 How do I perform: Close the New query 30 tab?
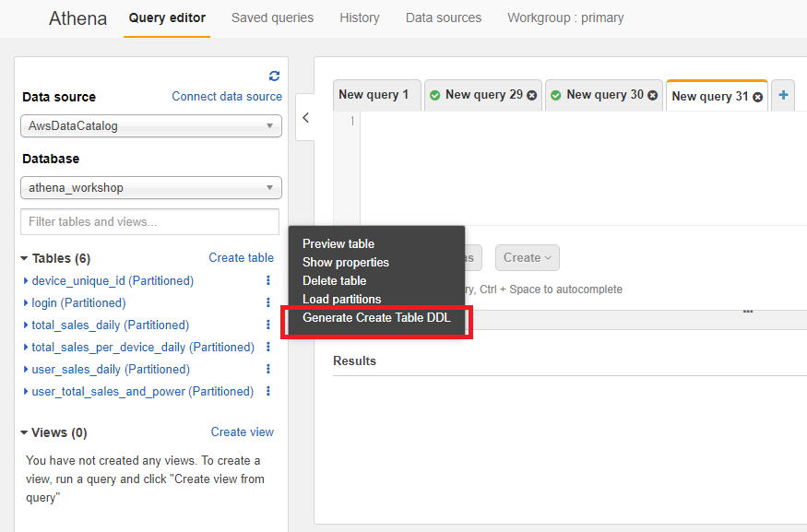[x=653, y=96]
